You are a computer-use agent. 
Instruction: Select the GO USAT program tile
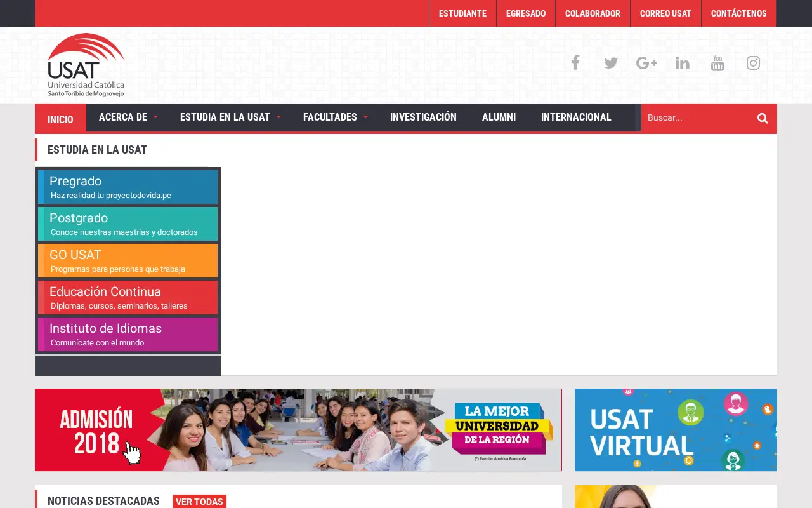coord(128,260)
